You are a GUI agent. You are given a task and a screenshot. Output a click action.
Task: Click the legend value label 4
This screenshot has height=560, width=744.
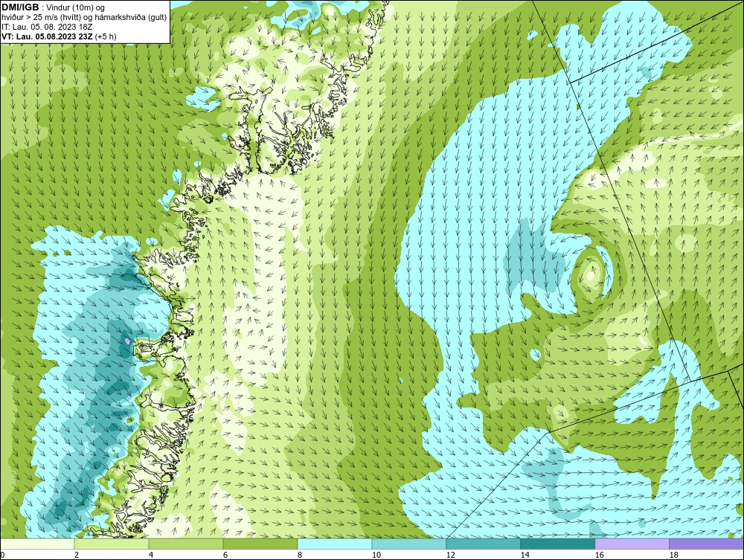151,556
